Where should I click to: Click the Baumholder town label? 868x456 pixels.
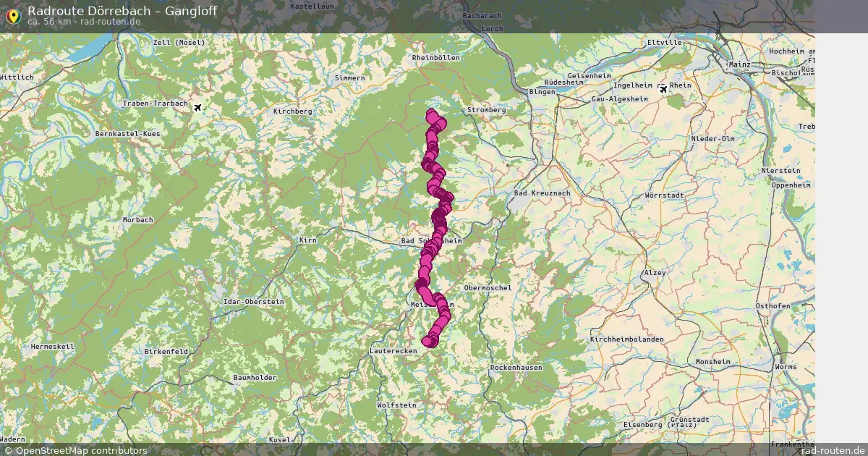pos(255,379)
